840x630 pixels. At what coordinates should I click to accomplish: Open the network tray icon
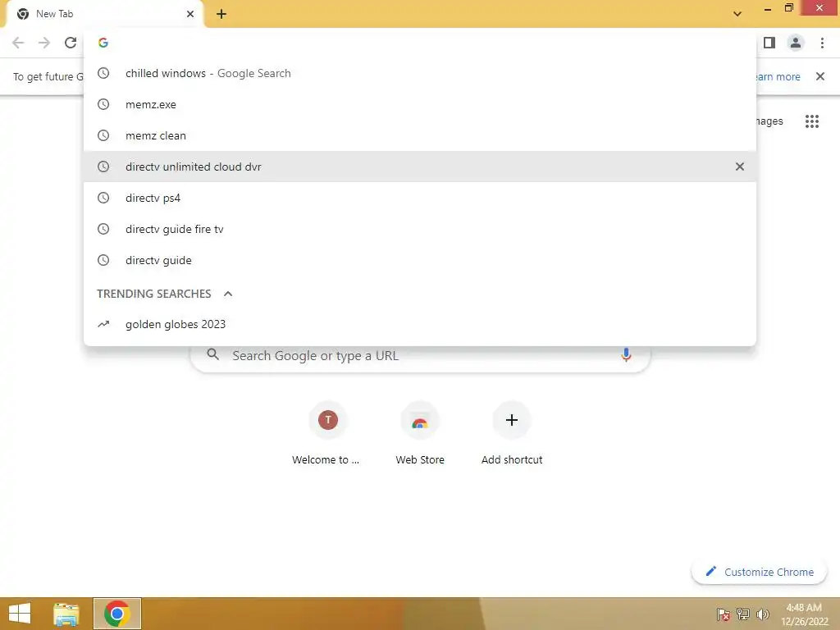pyautogui.click(x=743, y=614)
